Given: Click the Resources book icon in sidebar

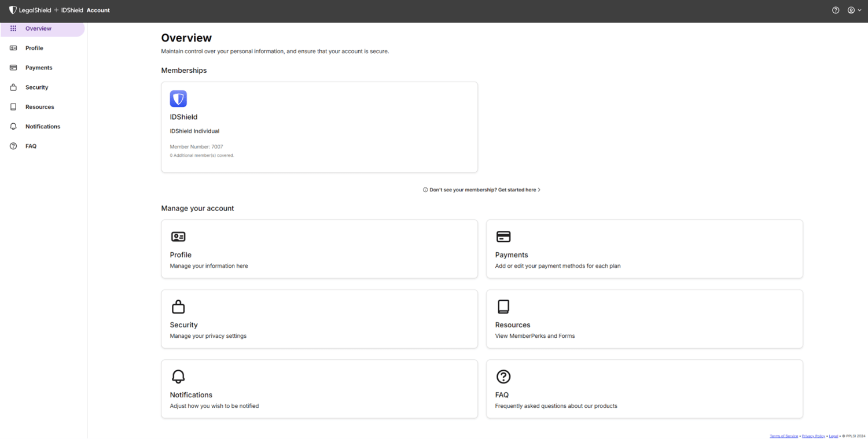Looking at the screenshot, I should (x=13, y=107).
